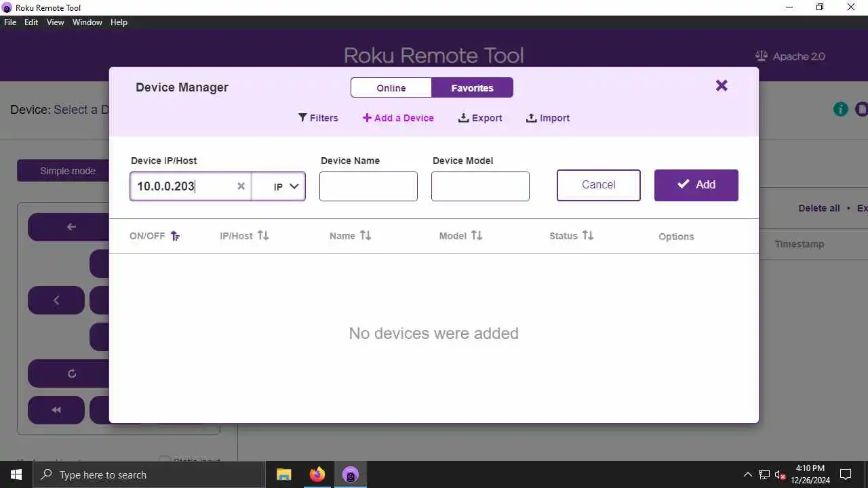The width and height of the screenshot is (868, 488).
Task: Click Delete all in the background log panel
Action: tap(818, 208)
